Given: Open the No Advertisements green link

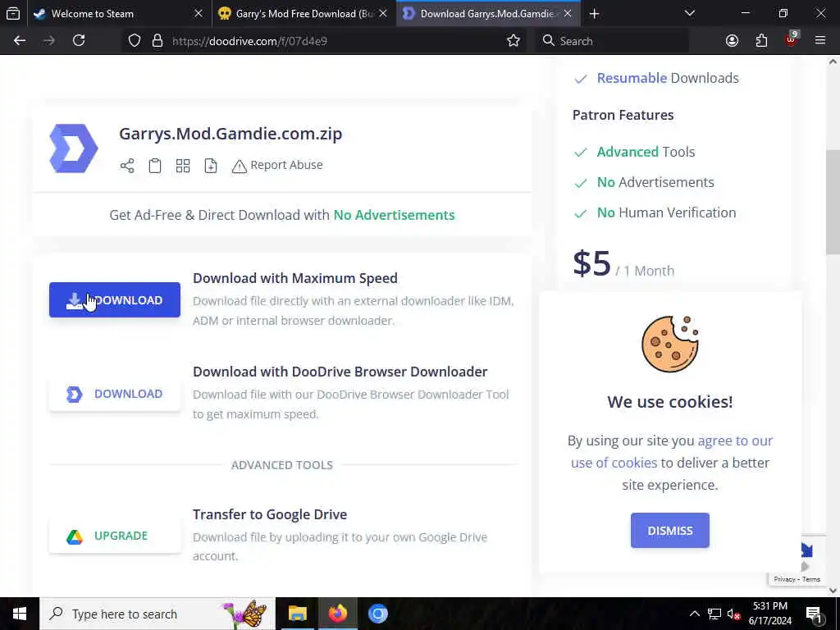Looking at the screenshot, I should (x=394, y=215).
